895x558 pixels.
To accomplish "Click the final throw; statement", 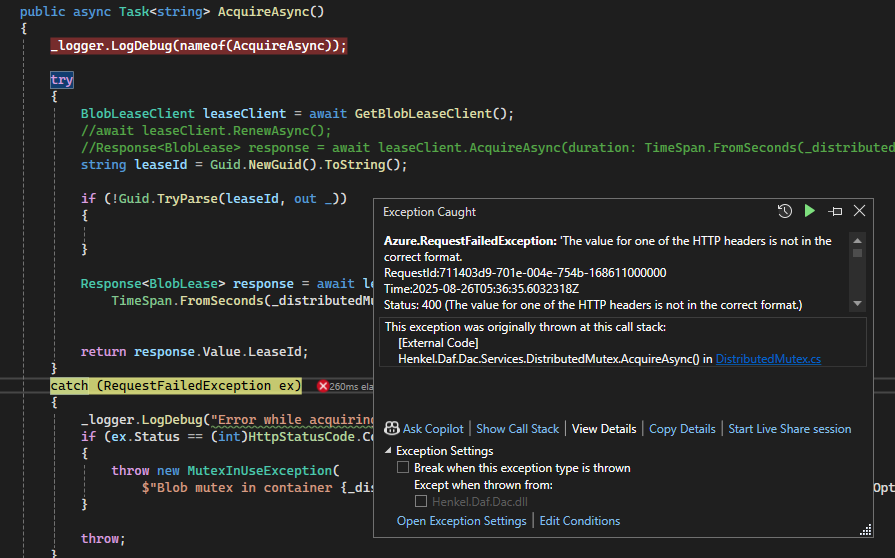I will [103, 539].
